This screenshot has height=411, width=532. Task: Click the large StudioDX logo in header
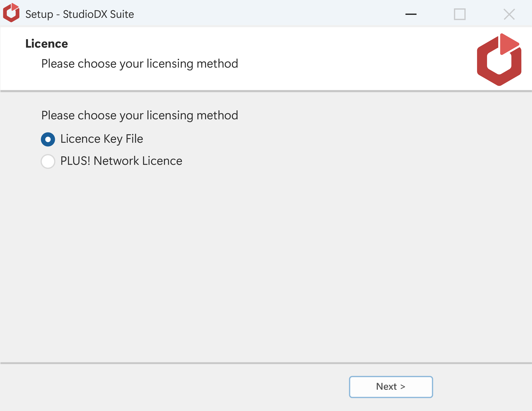[x=499, y=60]
